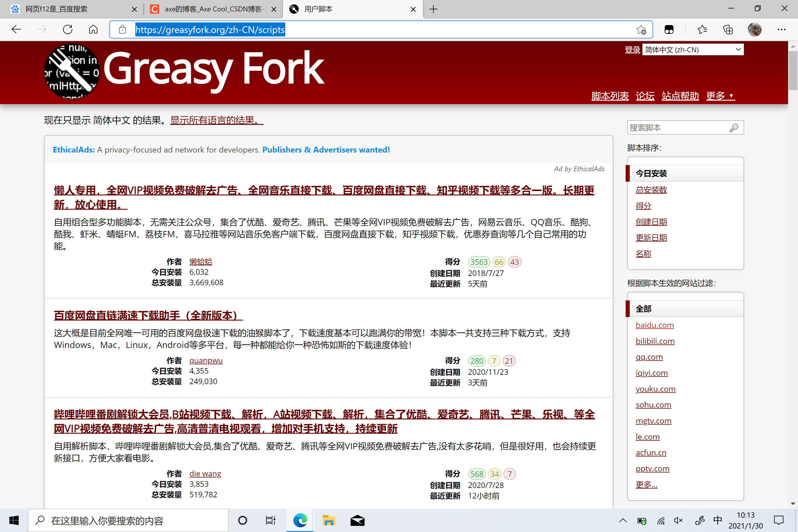The width and height of the screenshot is (798, 532).
Task: Click the search magnifier in script search box
Action: click(734, 128)
